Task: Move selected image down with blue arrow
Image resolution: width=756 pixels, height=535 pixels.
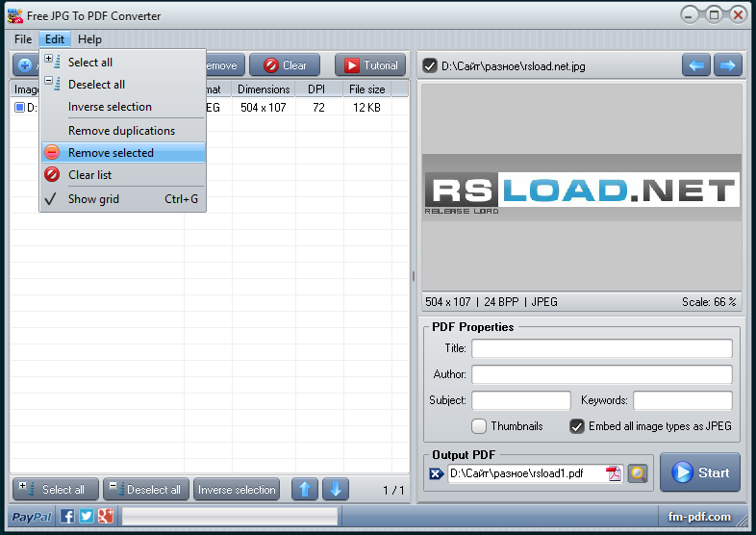Action: (336, 489)
